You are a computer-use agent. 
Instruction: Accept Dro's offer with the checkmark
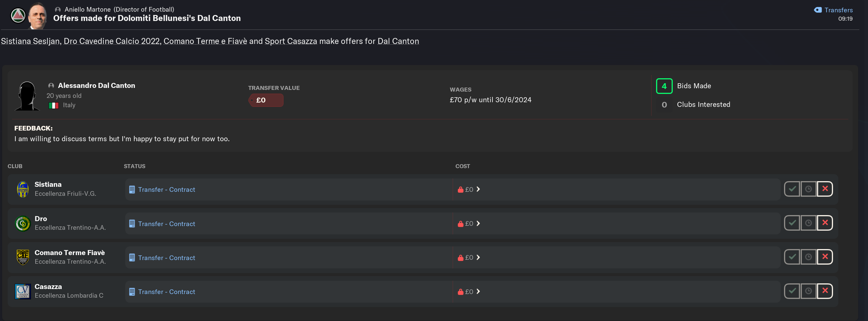(792, 223)
